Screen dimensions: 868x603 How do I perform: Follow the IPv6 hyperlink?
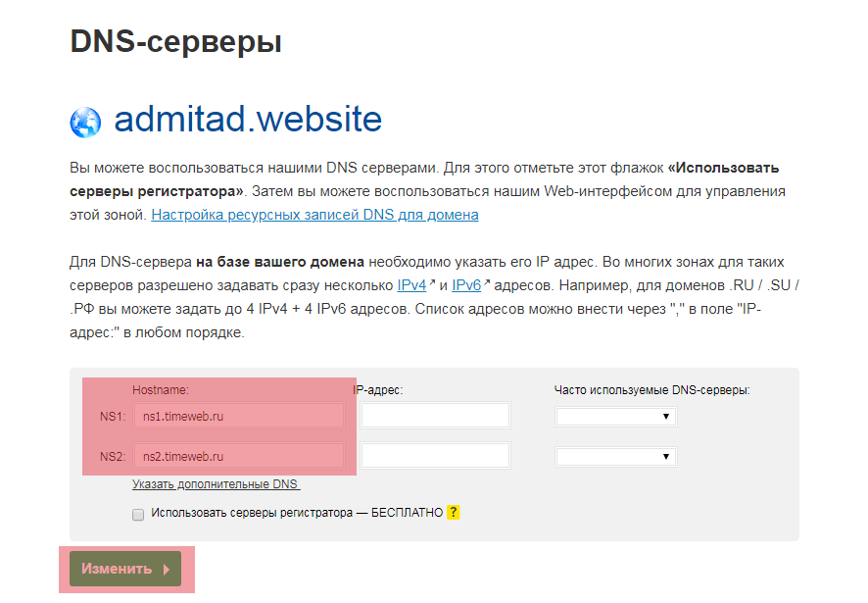pyautogui.click(x=466, y=285)
